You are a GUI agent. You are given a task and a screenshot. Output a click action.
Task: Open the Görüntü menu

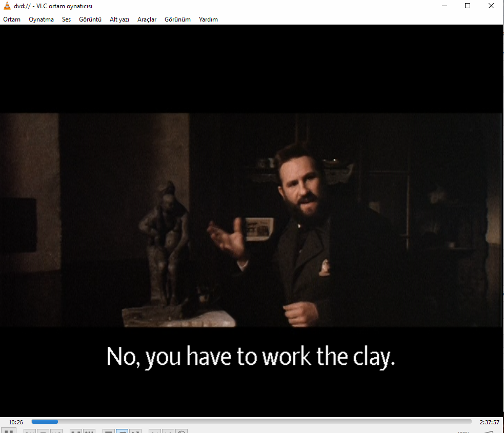90,19
